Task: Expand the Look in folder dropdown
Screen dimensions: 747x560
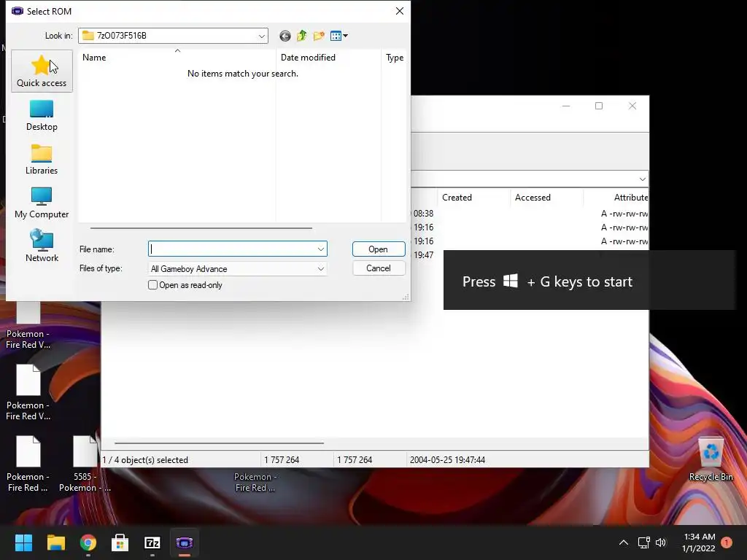Action: point(262,36)
